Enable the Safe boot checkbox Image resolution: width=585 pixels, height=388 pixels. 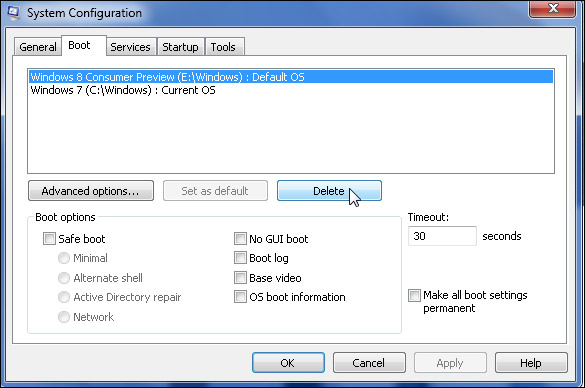(x=49, y=238)
